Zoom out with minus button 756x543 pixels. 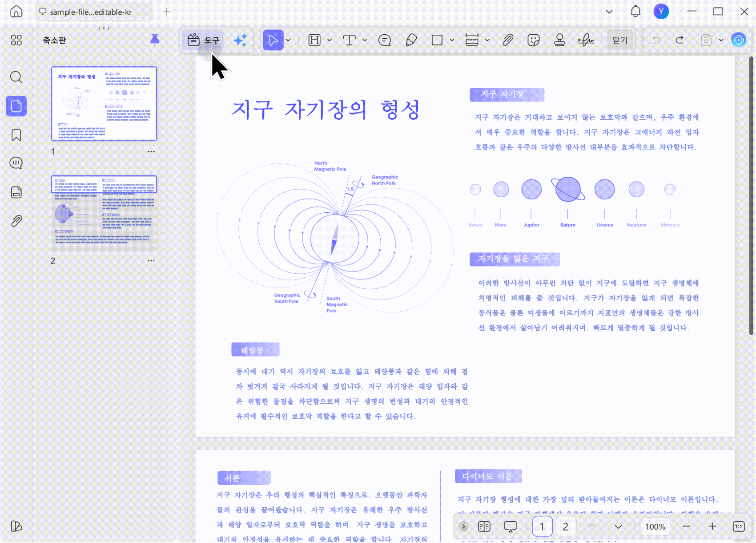[x=686, y=527]
